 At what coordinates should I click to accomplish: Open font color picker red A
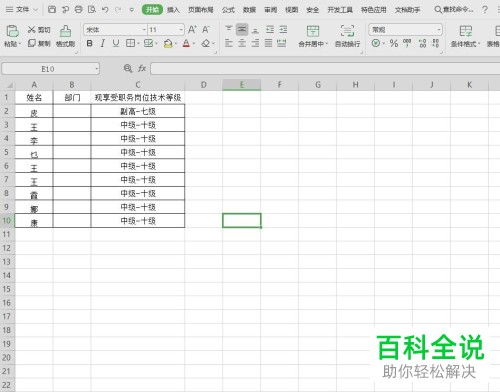[x=186, y=43]
